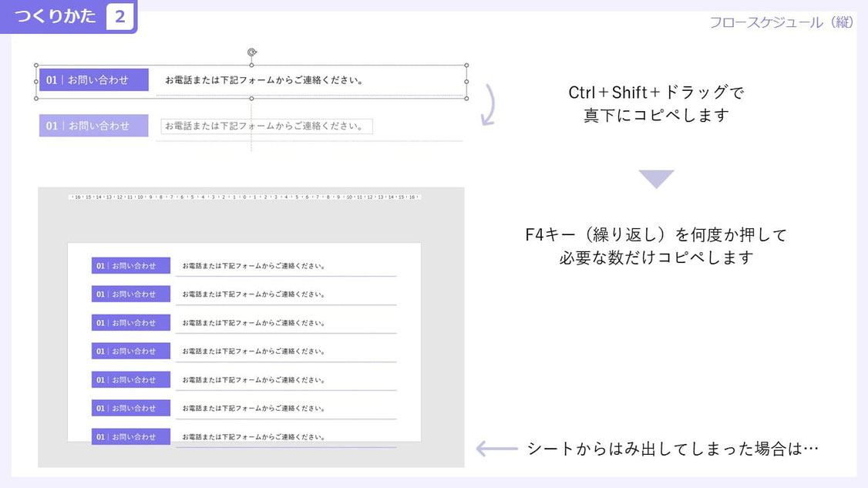Select the bottom row overflowing the slide edge
868x488 pixels.
(x=244, y=438)
